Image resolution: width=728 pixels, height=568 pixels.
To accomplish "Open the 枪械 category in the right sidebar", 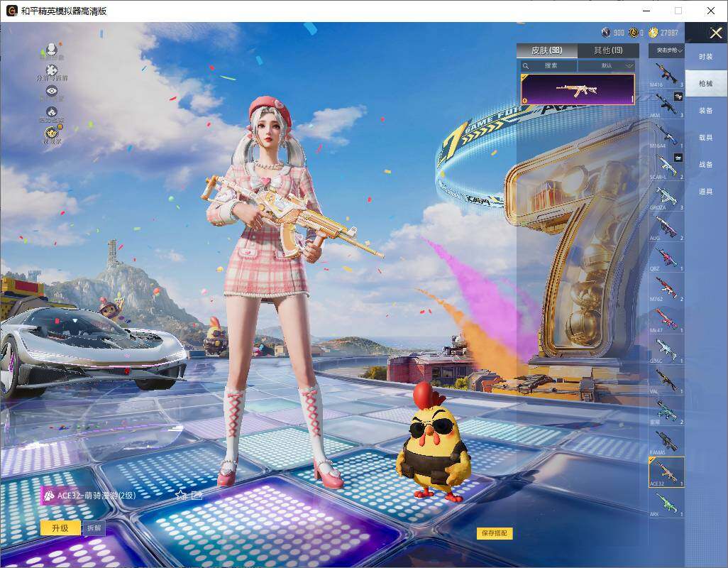I will 706,84.
